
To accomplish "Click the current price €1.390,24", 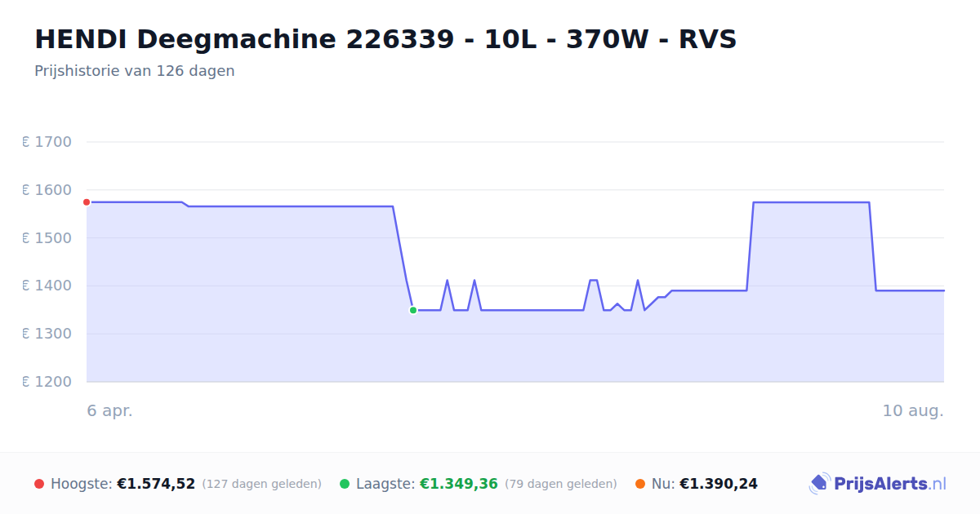I will pyautogui.click(x=719, y=484).
